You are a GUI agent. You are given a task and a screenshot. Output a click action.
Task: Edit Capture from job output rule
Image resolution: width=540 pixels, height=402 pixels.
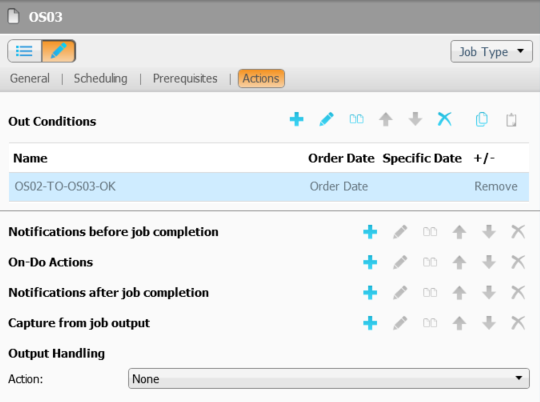[400, 323]
